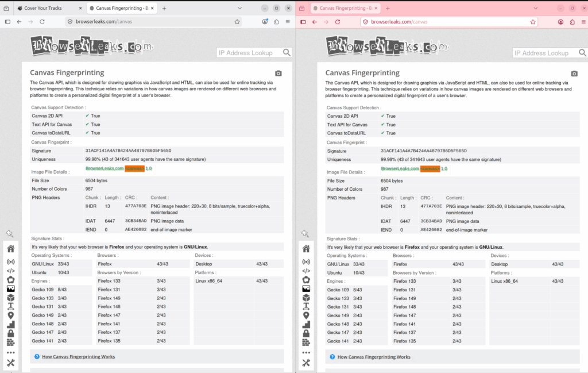The width and height of the screenshot is (588, 373).
Task: Open the IP broadcast icon in left sidebar
Action: [10, 262]
